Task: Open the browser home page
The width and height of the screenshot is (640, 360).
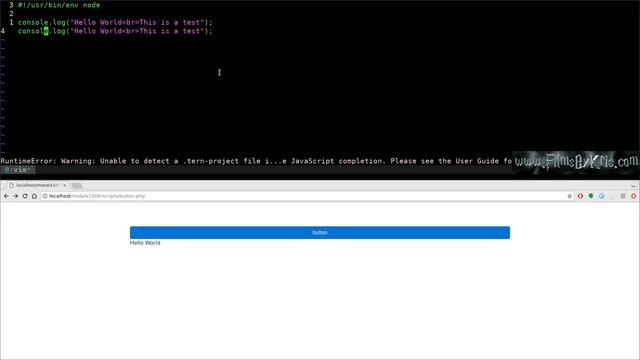Action: (x=34, y=196)
